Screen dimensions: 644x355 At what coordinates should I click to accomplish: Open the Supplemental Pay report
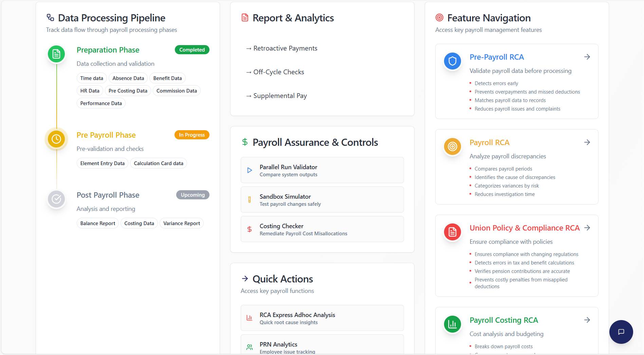point(277,96)
